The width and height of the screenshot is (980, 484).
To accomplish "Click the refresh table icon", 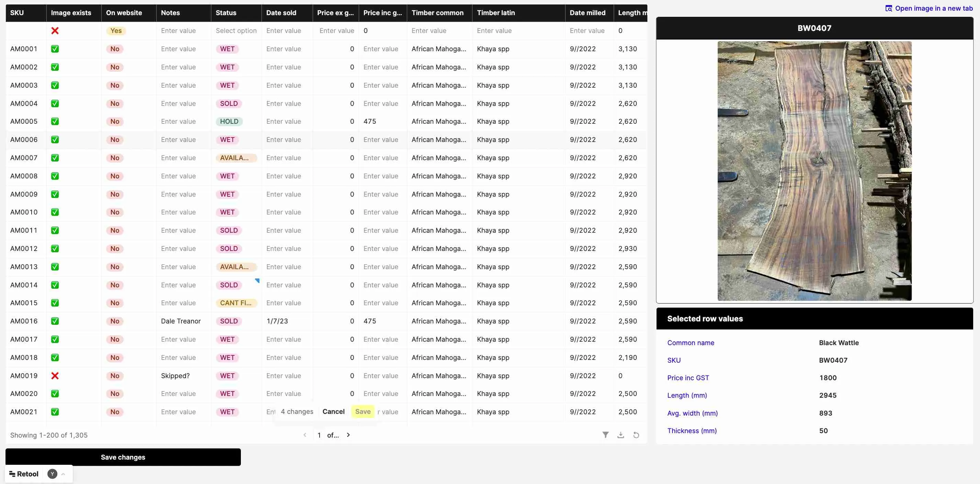I will coord(636,435).
